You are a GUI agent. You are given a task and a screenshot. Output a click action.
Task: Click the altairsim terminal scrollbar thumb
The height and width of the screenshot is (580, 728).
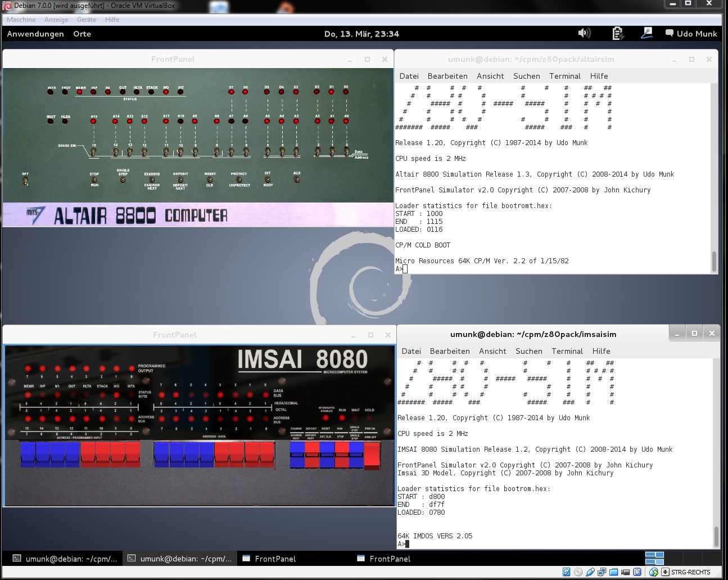[714, 261]
